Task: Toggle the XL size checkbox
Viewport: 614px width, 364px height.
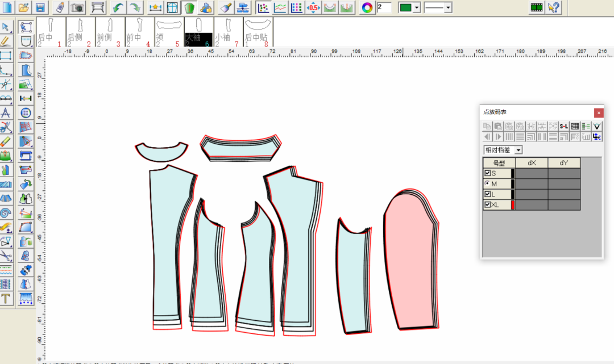Action: [487, 205]
